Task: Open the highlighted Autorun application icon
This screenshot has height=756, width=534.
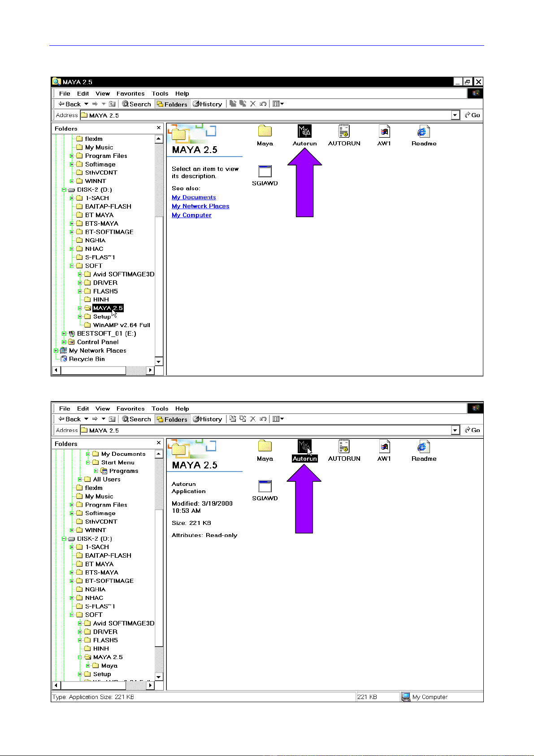Action: tap(304, 447)
